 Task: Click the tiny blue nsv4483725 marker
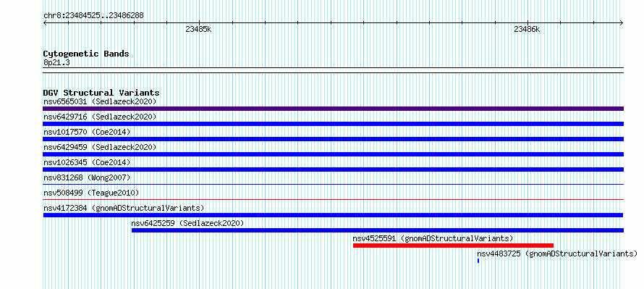pos(478,261)
